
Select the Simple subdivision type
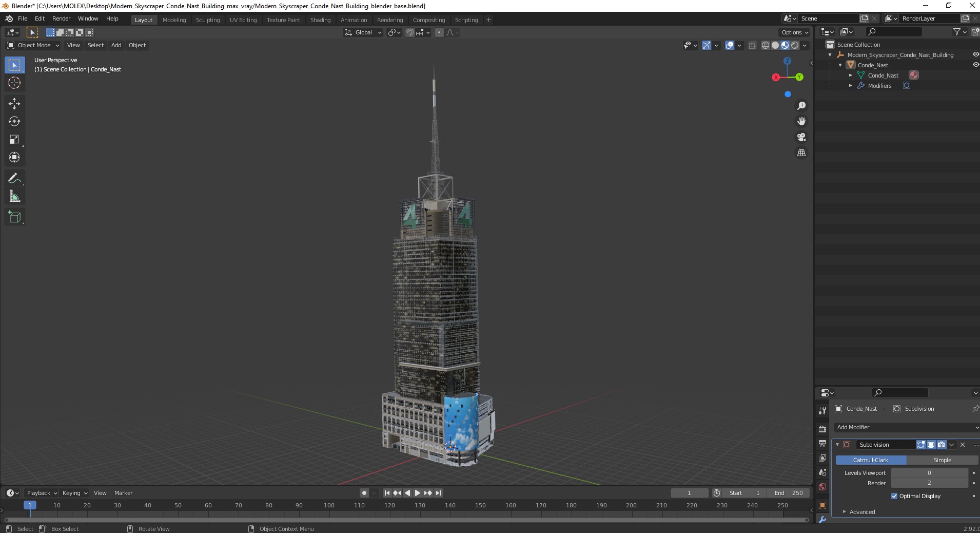pyautogui.click(x=943, y=460)
